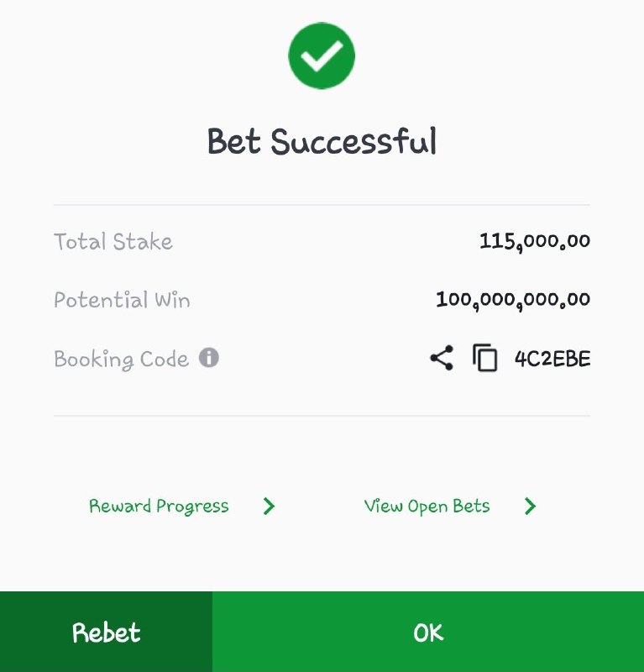The height and width of the screenshot is (672, 644).
Task: Click the arrow beside Reward Progress
Action: click(x=269, y=507)
